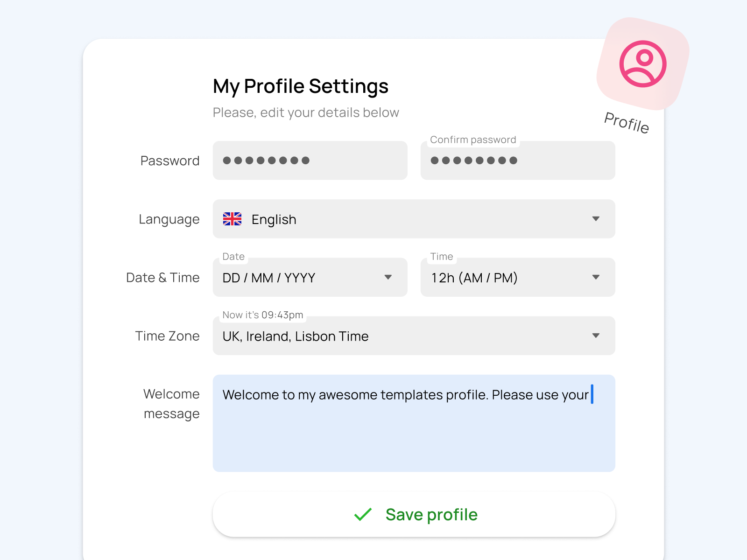747x560 pixels.
Task: Click into the Confirm password field
Action: pyautogui.click(x=518, y=161)
